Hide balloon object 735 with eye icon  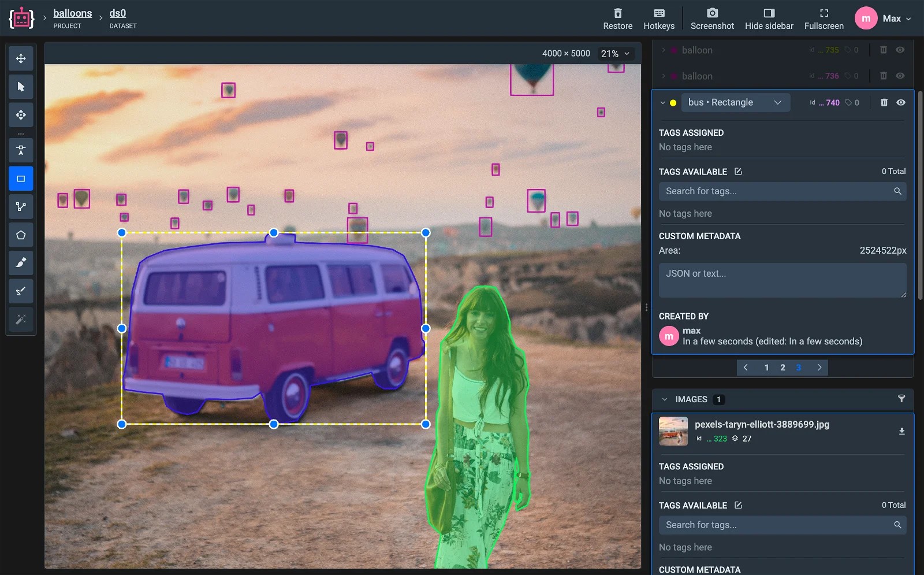click(900, 50)
